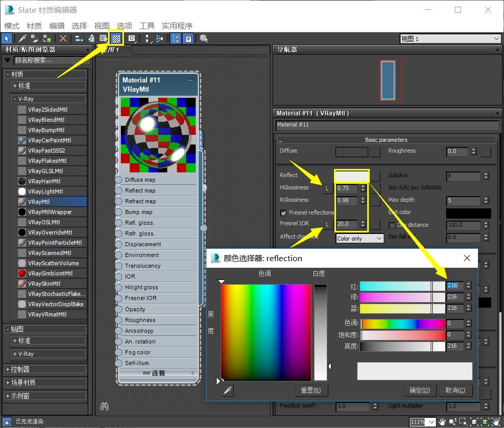Select the Zoom Region tool
This screenshot has width=504, height=428.
tap(463, 421)
